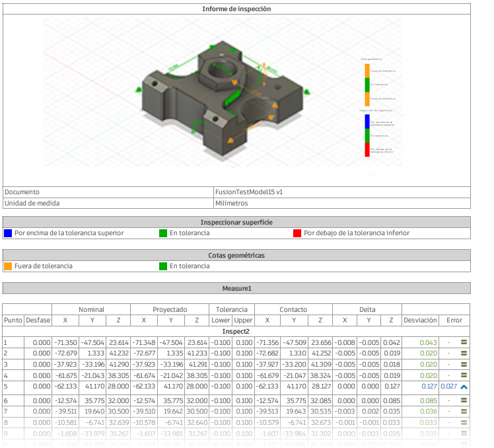Click the 'Documento' label cell

point(108,192)
